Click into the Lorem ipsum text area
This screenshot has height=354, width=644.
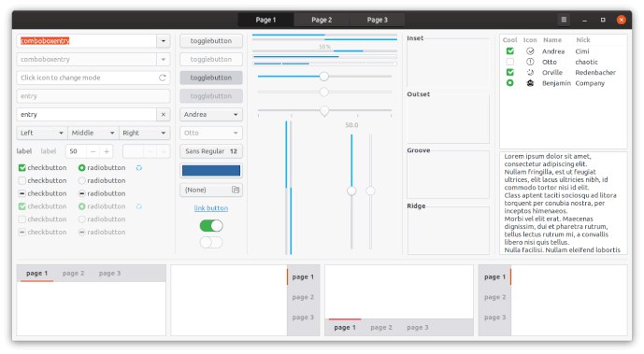click(x=563, y=203)
